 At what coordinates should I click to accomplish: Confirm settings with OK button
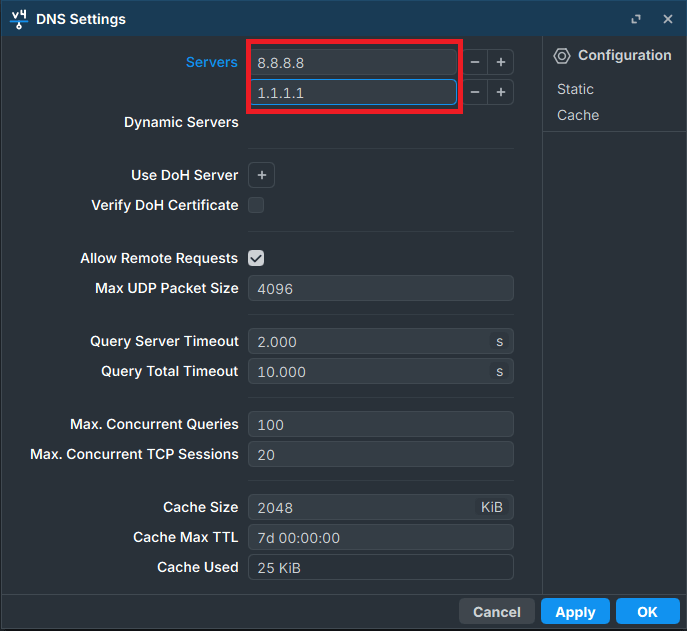[648, 611]
